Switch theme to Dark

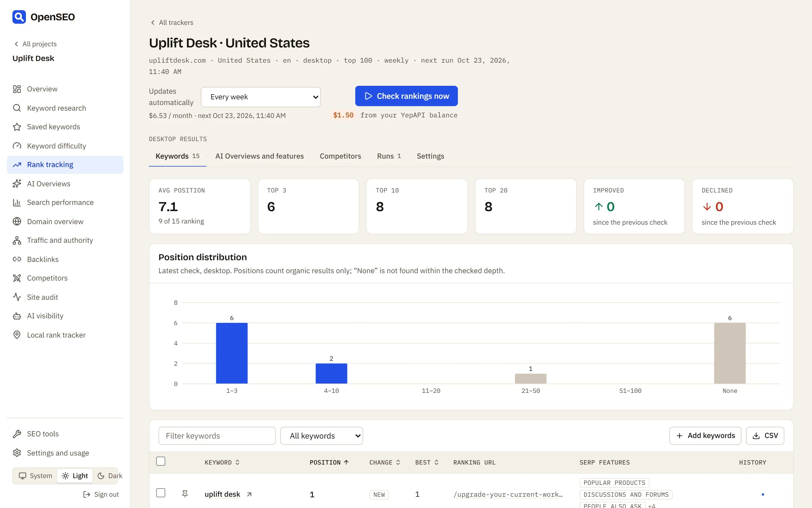[110, 476]
